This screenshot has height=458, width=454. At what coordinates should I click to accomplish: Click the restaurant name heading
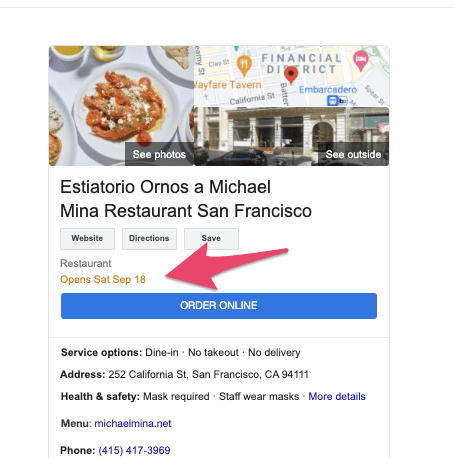(186, 199)
